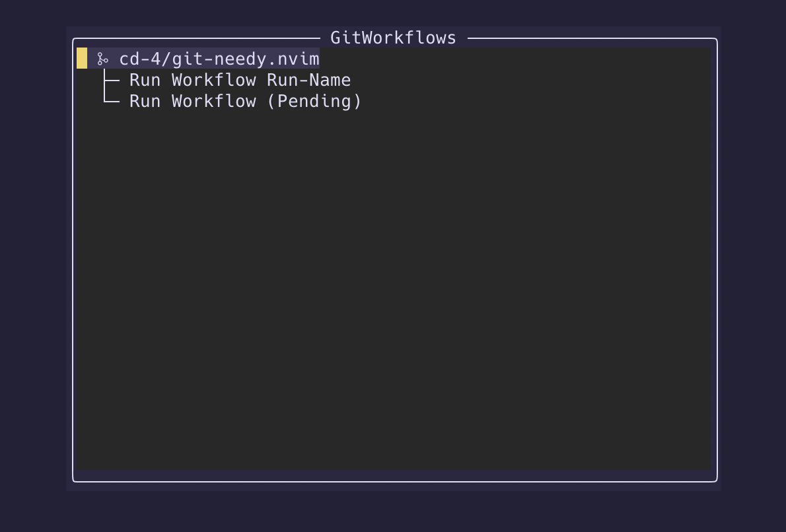This screenshot has height=532, width=786.
Task: Click the GitWorkflows window title
Action: point(394,38)
